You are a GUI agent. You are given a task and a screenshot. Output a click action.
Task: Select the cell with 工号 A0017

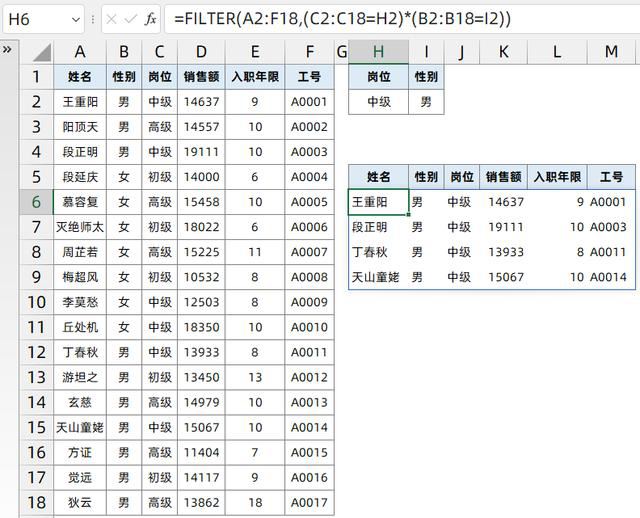[309, 502]
